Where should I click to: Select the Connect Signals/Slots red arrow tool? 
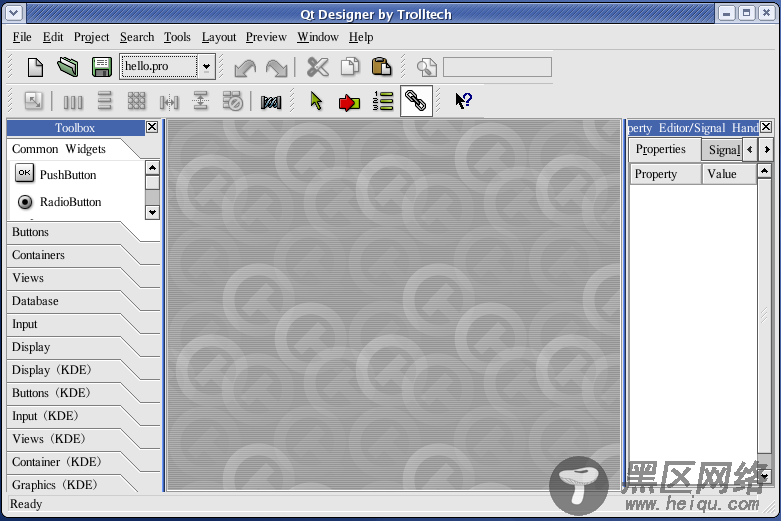[349, 102]
